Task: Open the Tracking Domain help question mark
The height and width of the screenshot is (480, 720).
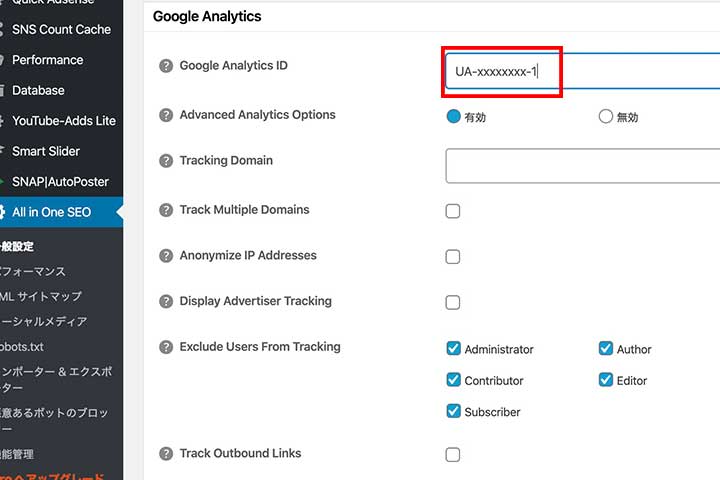Action: tap(166, 161)
